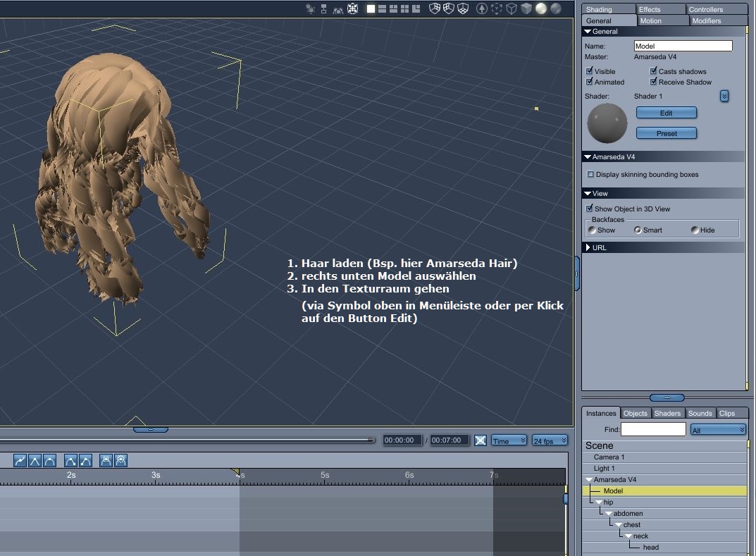756x556 pixels.
Task: Select the Hide backfaces radio button
Action: coord(695,230)
